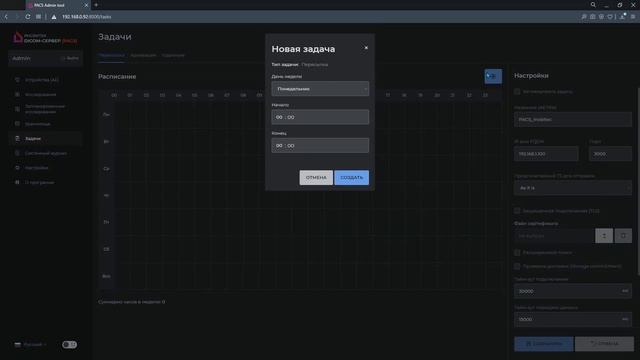
Task: Click the Начало time field
Action: click(320, 117)
